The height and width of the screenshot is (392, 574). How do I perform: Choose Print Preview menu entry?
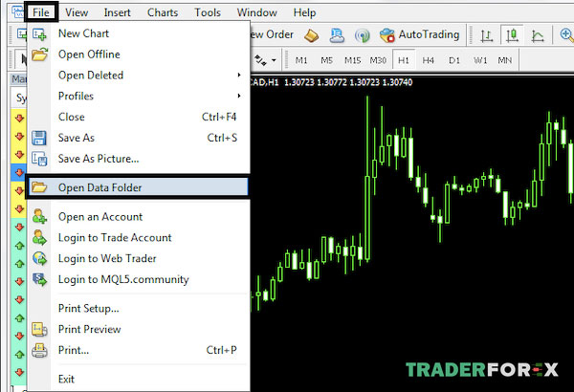pyautogui.click(x=139, y=329)
